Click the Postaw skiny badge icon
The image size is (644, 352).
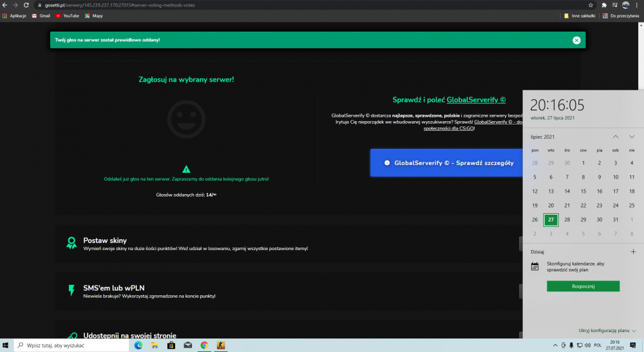[71, 243]
